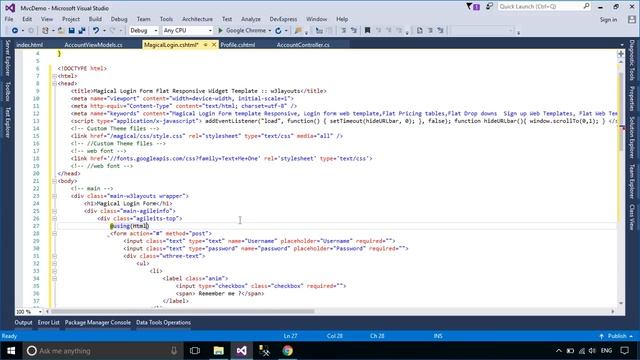Toggle pin on MagicalLogin.cshtml tab
The height and width of the screenshot is (360, 640).
tap(206, 45)
